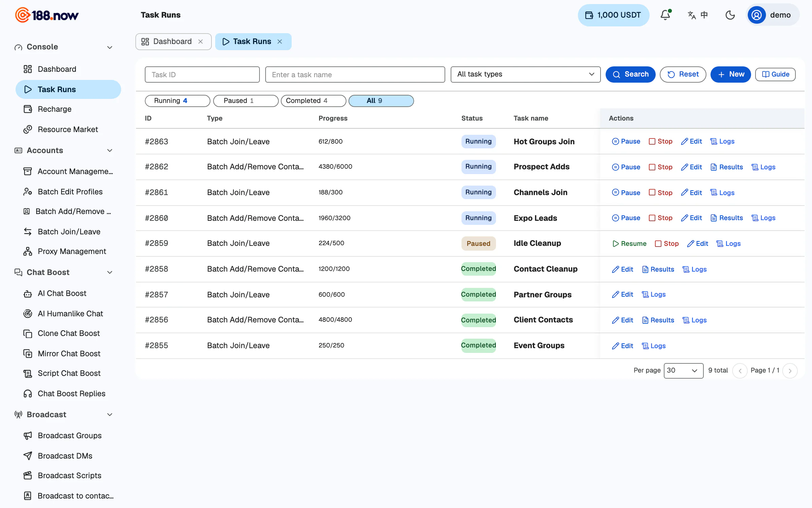812x508 pixels.
Task: Open Logs for Contact Cleanup
Action: point(694,269)
